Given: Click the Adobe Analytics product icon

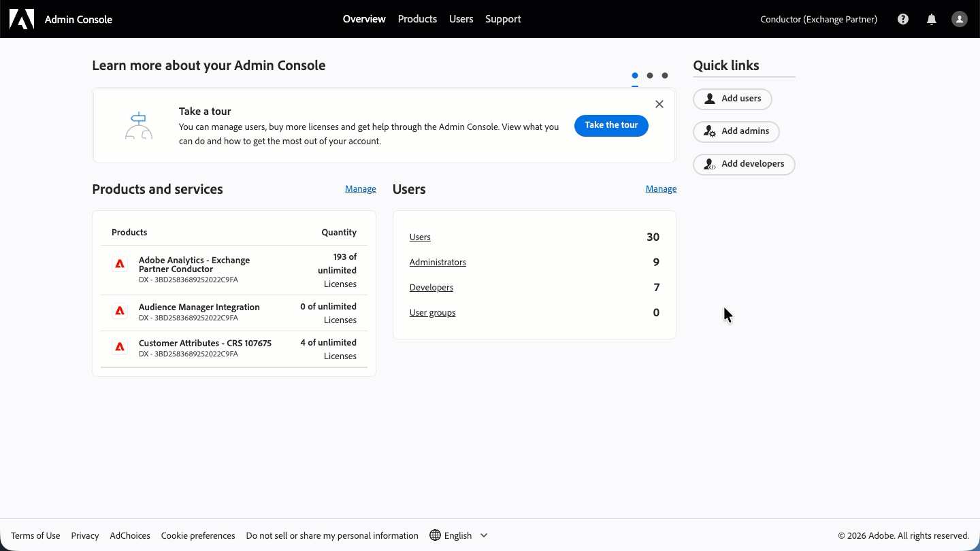Looking at the screenshot, I should 120,264.
